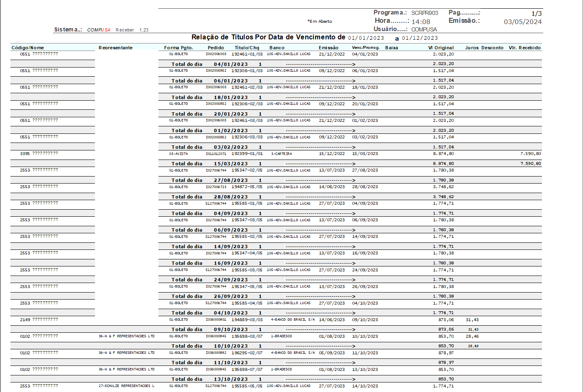
Task: Click the Usuário value COMPUSA
Action: coord(424,29)
